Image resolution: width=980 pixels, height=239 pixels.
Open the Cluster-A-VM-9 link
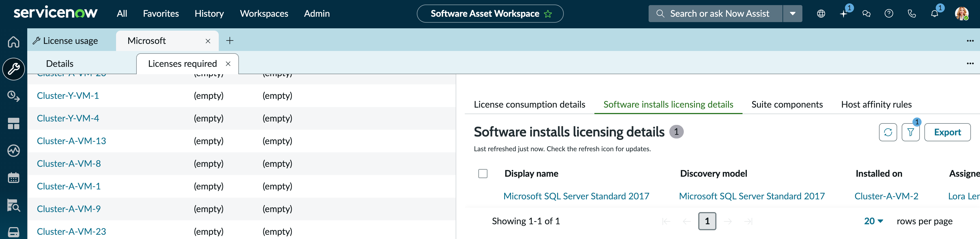tap(69, 209)
